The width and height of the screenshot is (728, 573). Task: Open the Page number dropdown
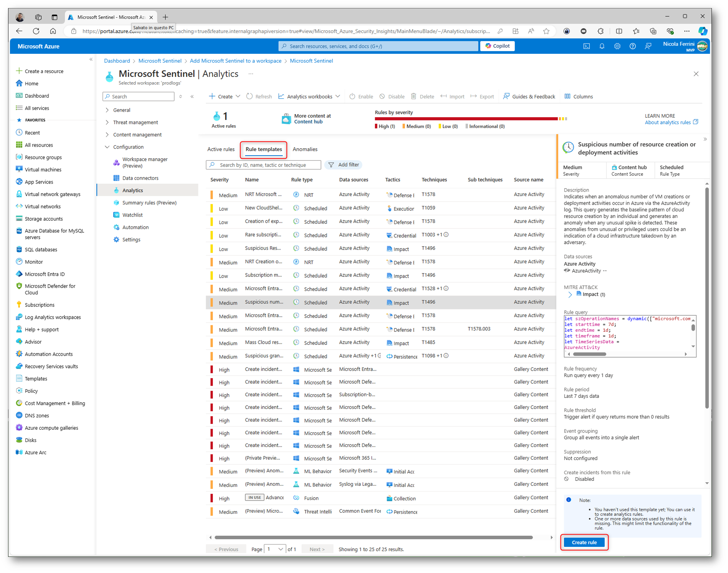pos(275,549)
